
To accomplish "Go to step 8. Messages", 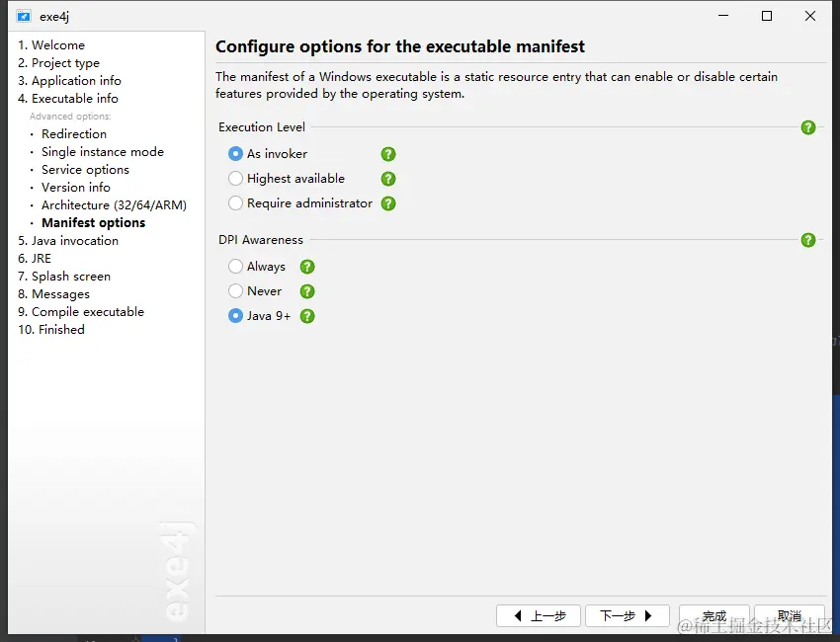I will pos(53,294).
